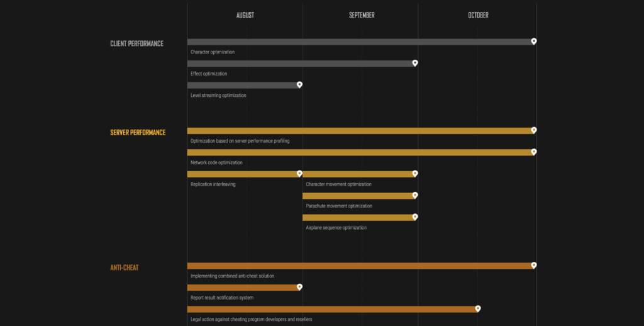Click the 'Parachute movement optimization' label text
This screenshot has width=644, height=326.
click(339, 206)
